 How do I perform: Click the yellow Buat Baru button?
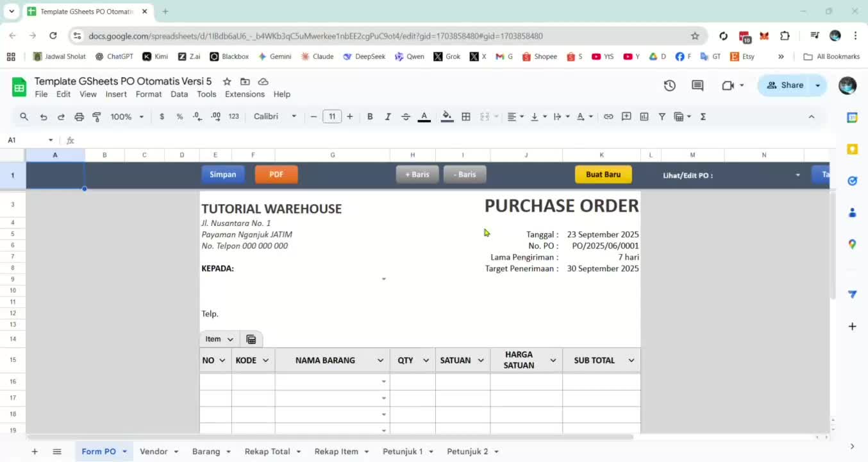tap(603, 175)
